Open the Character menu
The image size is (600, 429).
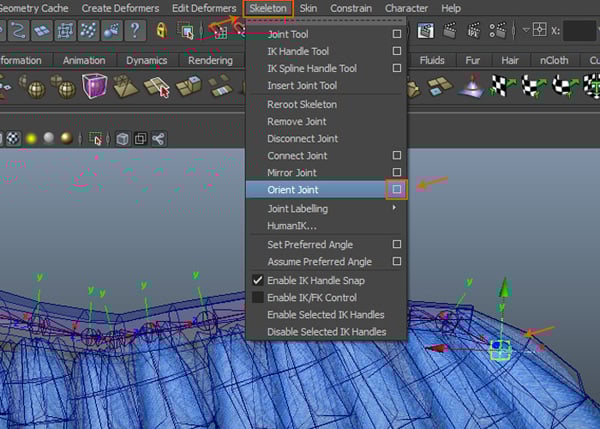tap(406, 8)
